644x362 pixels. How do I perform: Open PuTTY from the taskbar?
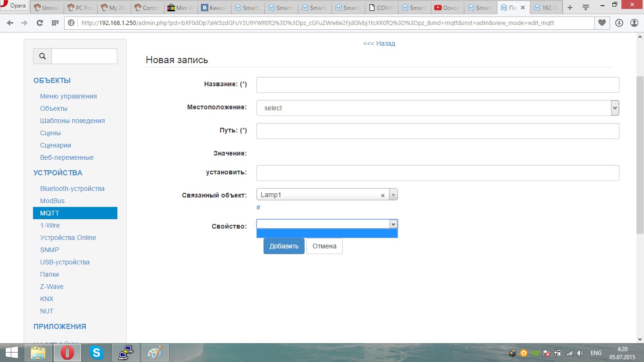[125, 353]
